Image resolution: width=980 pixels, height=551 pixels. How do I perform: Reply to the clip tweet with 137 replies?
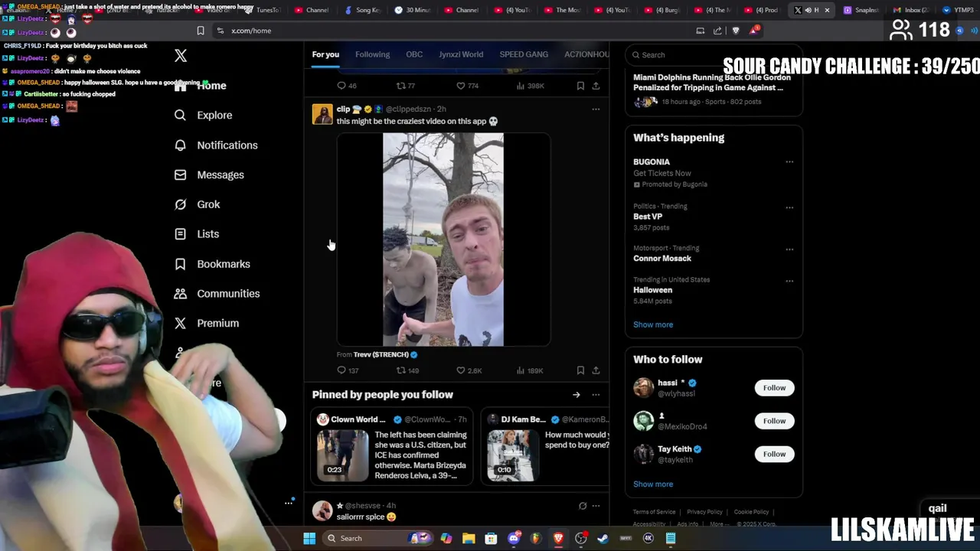click(x=348, y=370)
